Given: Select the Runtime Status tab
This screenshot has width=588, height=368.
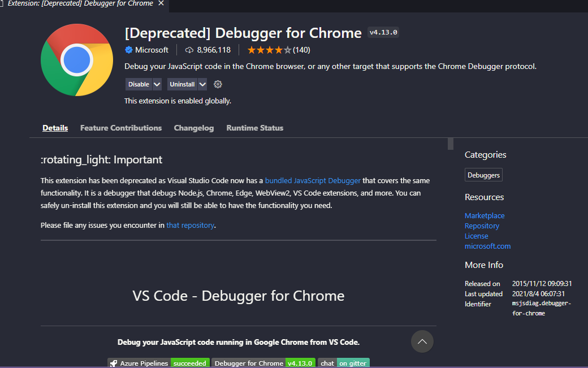Looking at the screenshot, I should coord(255,128).
